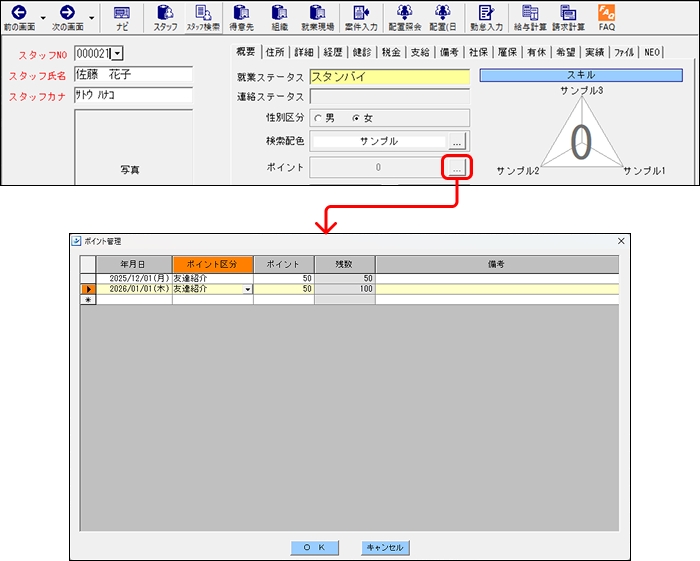Screen dimensions: 700x561
Task: Click the ポイント field showing 0
Action: pyautogui.click(x=378, y=168)
